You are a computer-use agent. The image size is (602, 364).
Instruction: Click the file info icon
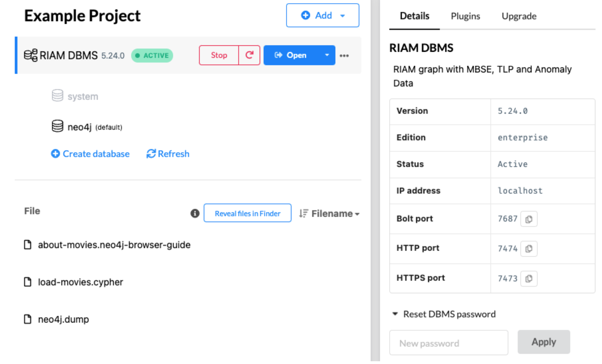coord(195,213)
